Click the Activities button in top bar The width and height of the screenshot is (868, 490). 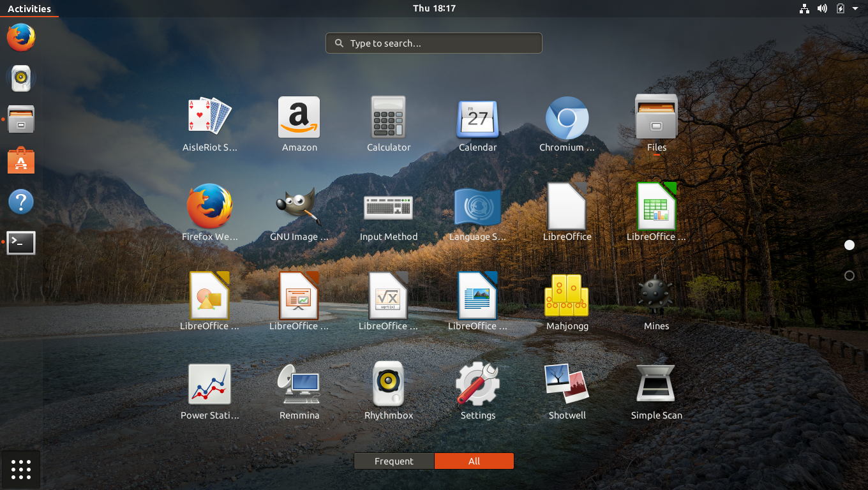29,8
